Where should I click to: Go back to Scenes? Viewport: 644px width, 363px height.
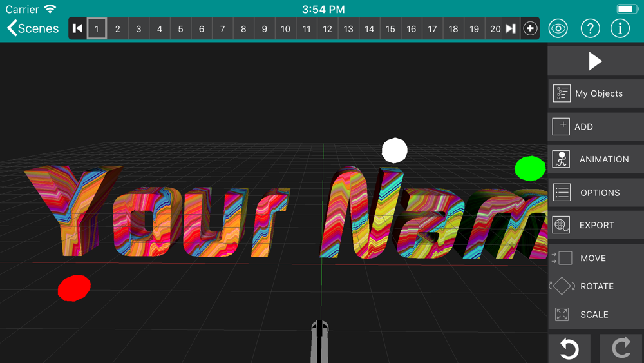click(33, 28)
